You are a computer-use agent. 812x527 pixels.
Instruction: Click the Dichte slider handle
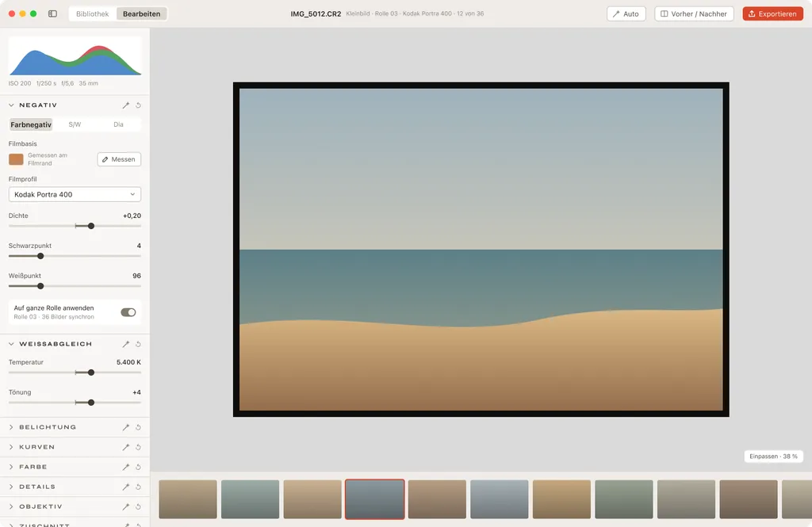91,226
